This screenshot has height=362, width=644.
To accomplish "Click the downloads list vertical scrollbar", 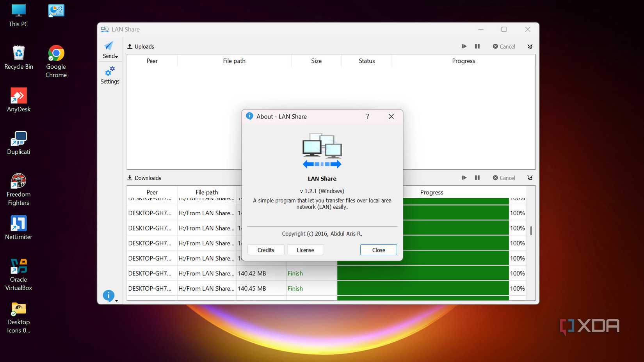I will 531,231.
